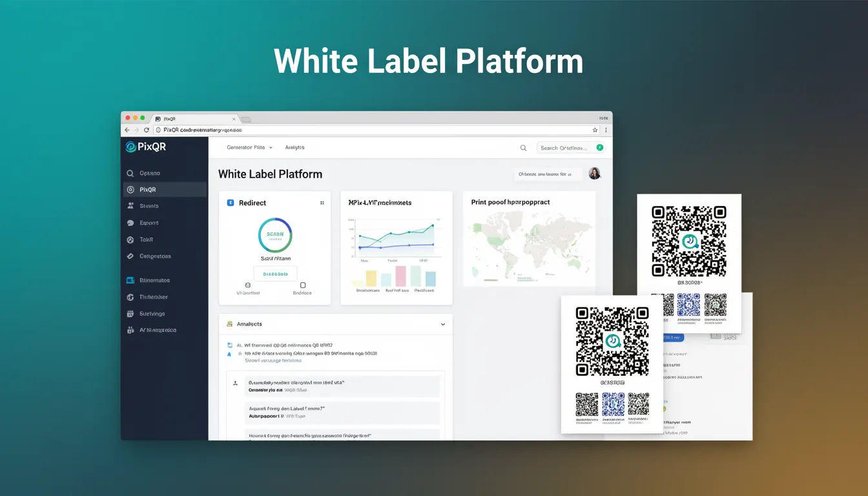Open the user avatar profile menu
This screenshot has height=496, width=868.
point(594,173)
